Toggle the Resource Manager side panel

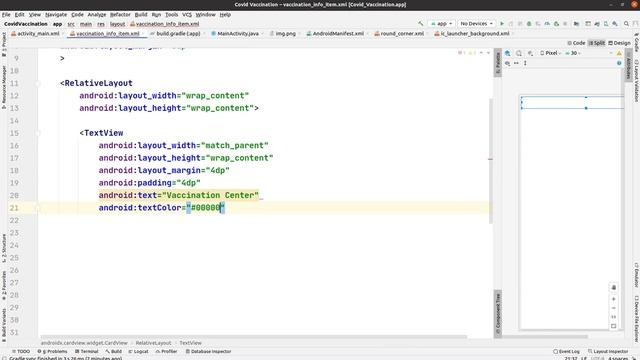4,87
